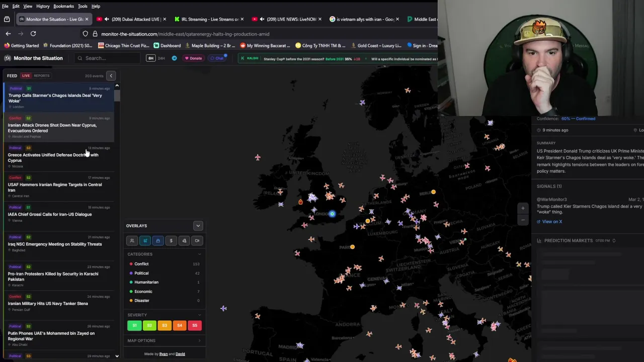Focus the Search input field
The width and height of the screenshot is (644, 362).
[107, 58]
